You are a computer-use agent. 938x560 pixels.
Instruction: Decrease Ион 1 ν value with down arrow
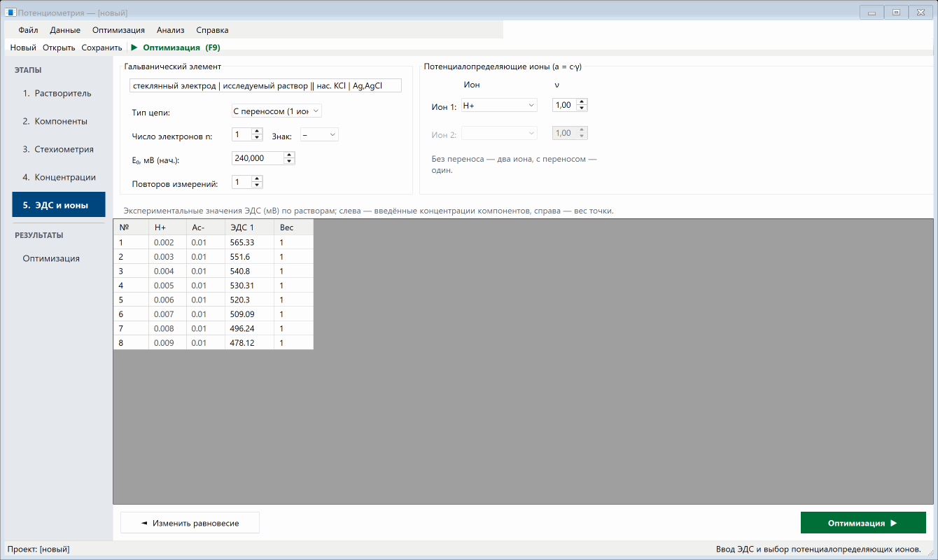click(x=582, y=108)
